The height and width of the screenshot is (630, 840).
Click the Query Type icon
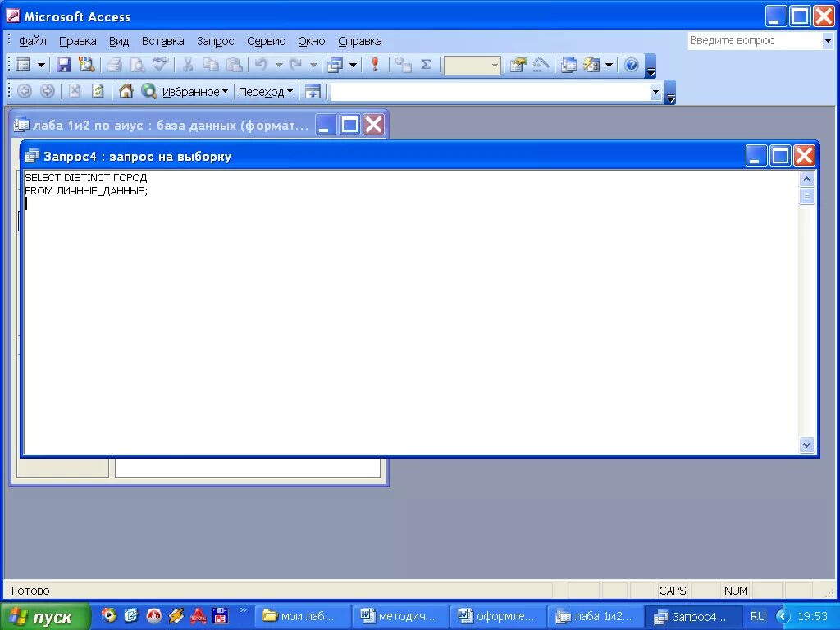tap(336, 65)
